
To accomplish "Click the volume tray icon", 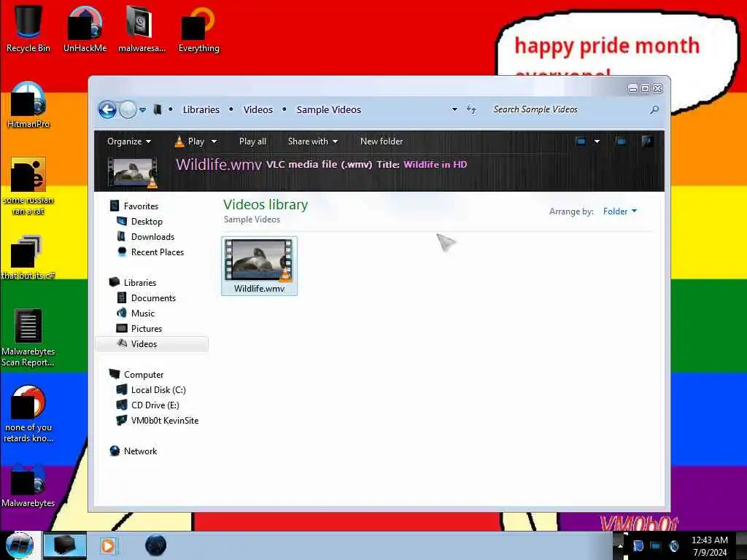I will point(673,545).
